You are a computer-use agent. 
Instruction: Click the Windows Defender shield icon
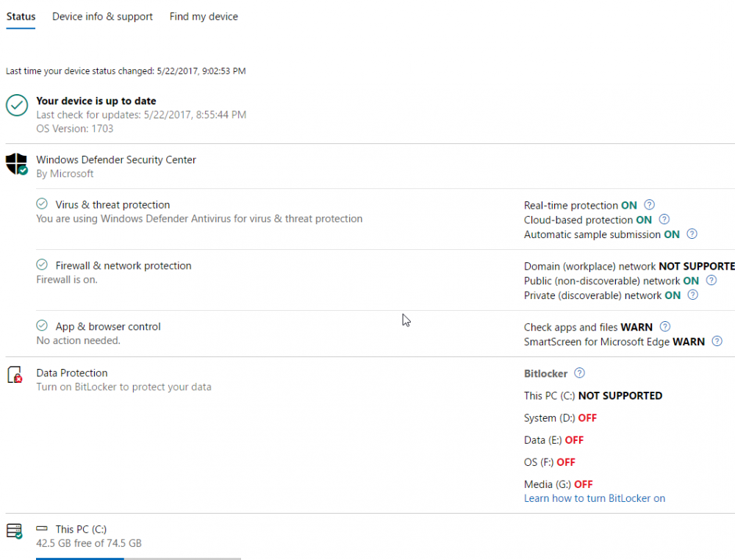[16, 164]
